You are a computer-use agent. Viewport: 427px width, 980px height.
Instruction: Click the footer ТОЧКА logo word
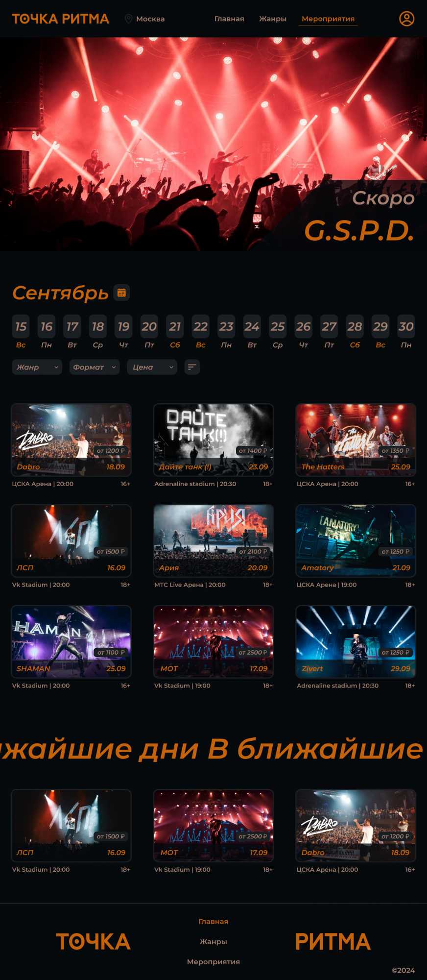tap(93, 942)
